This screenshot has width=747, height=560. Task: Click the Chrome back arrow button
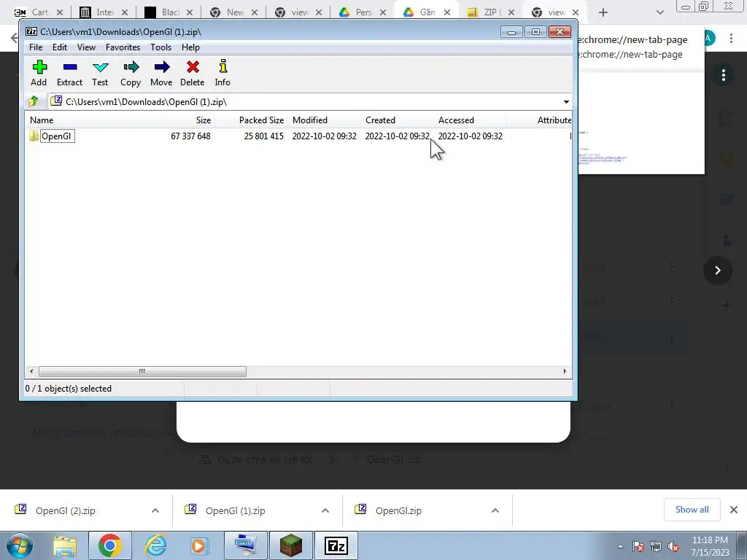15,39
